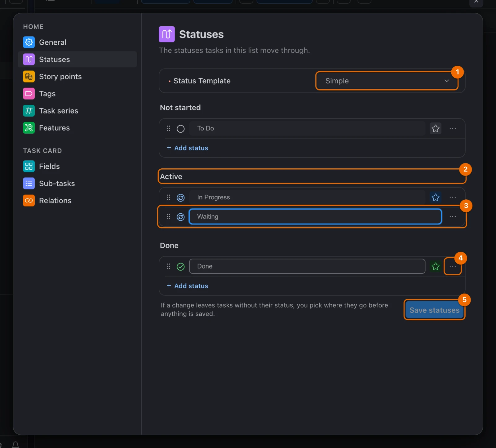Click the In Progress status name field
Image resolution: width=496 pixels, height=448 pixels.
tap(307, 197)
